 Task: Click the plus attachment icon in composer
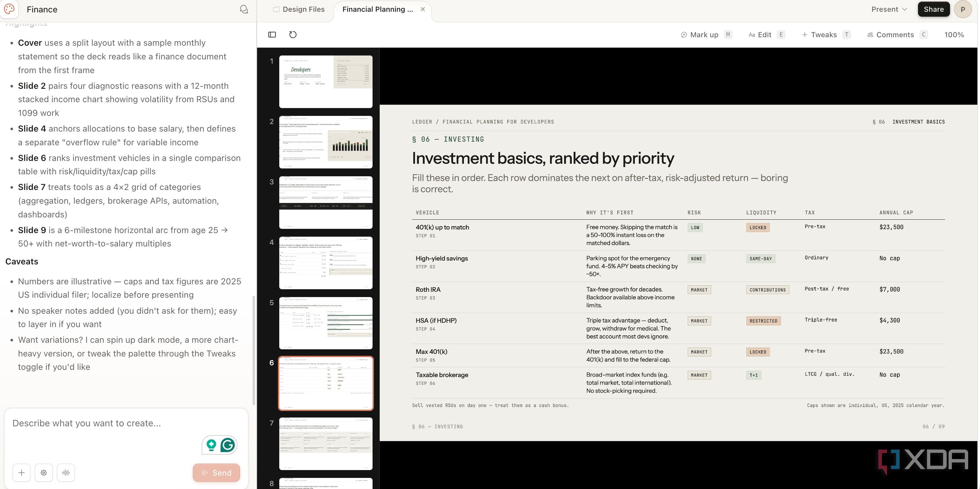[x=21, y=472]
